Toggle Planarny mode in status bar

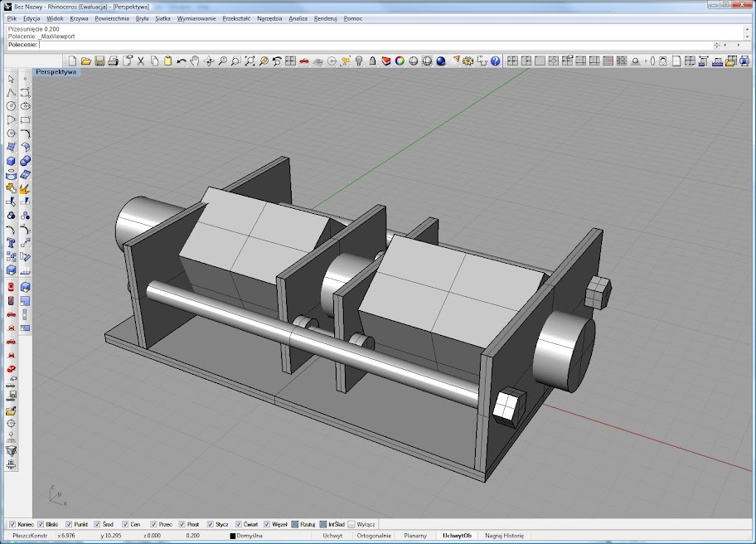click(x=415, y=536)
